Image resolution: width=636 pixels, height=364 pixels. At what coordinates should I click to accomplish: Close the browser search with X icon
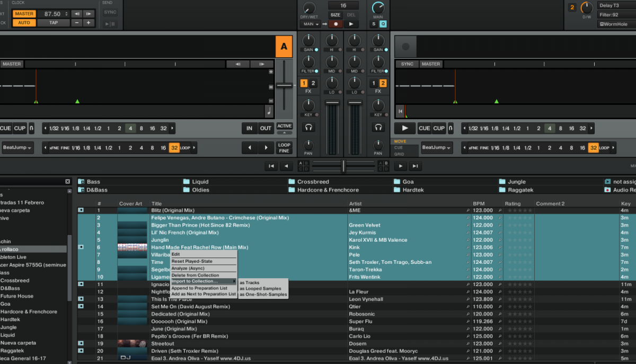[67, 182]
